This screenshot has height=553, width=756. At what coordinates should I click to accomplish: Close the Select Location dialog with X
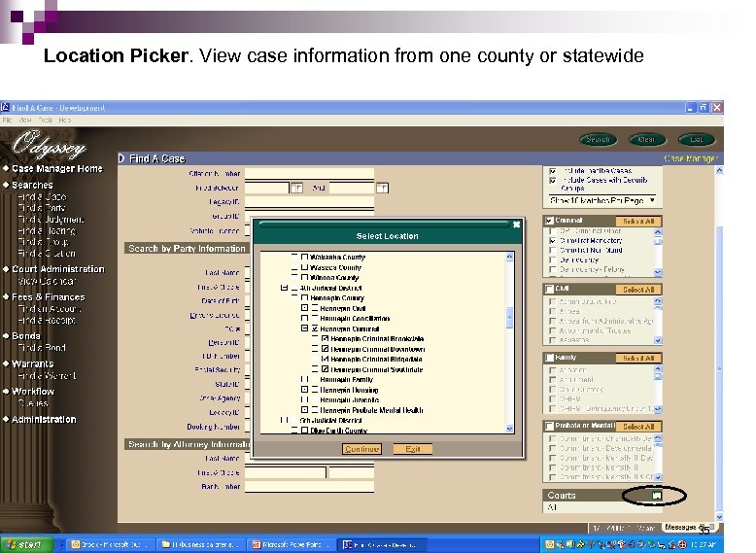(516, 225)
